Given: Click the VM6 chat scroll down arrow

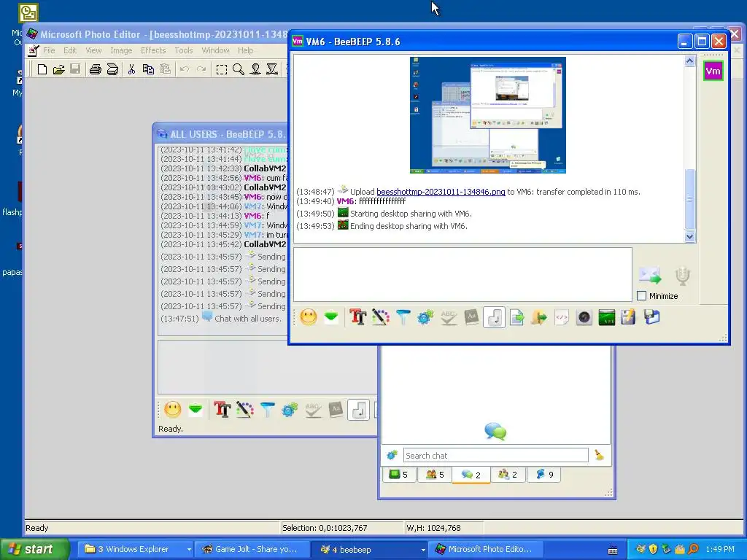Looking at the screenshot, I should [x=690, y=236].
